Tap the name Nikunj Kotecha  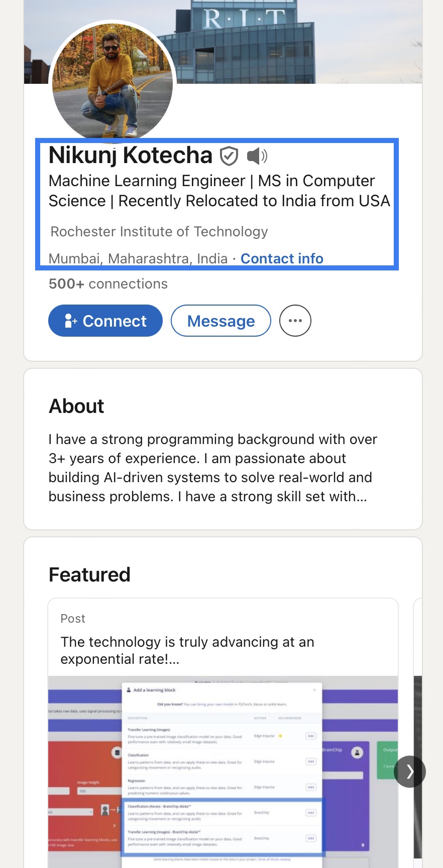pyautogui.click(x=131, y=156)
